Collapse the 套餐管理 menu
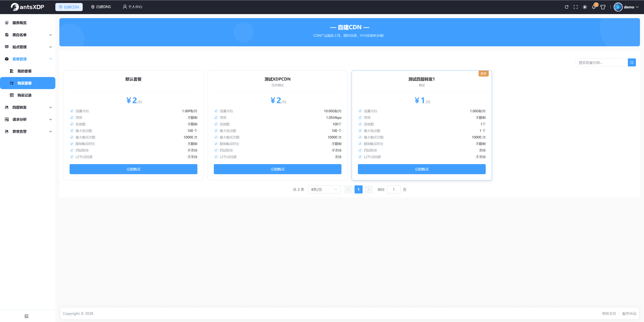Viewport: 644px width, 322px height. point(28,59)
